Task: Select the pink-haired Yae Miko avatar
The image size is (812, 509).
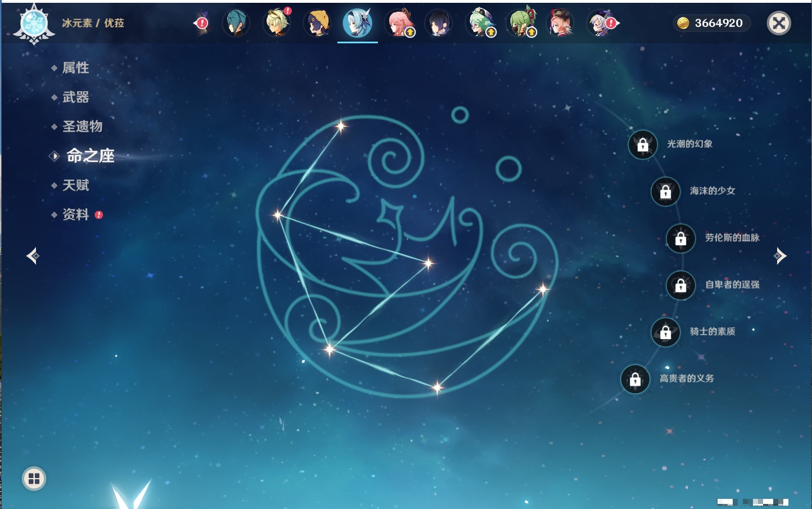Action: [399, 23]
